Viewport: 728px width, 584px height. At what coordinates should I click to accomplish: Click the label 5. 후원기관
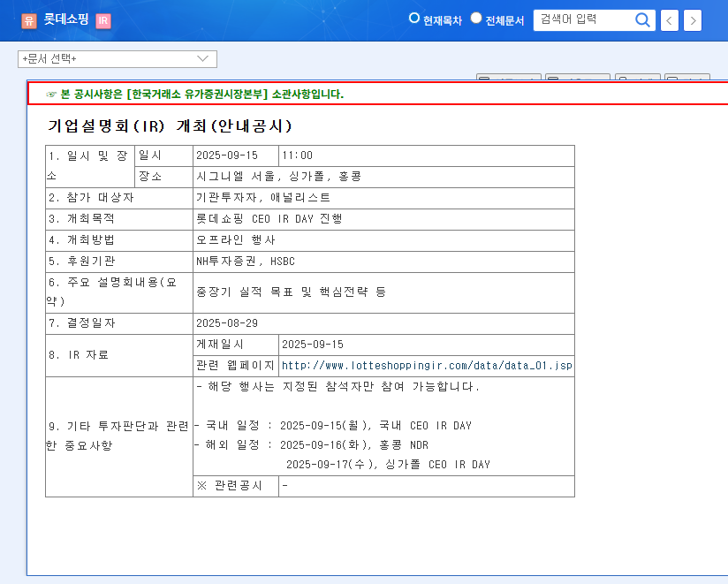pos(119,262)
